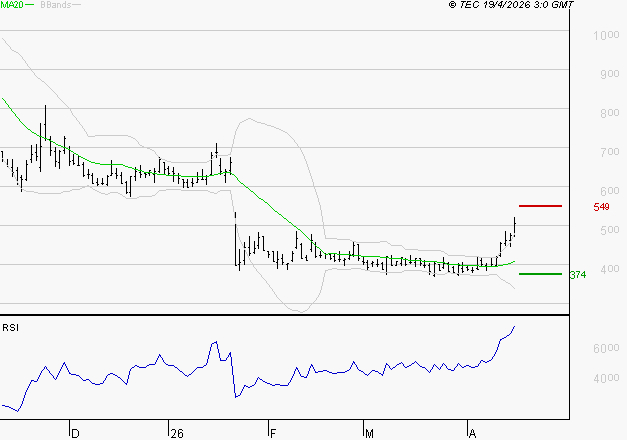Select the 800 price axis label
Screen dimensions: 627x440
pos(610,113)
